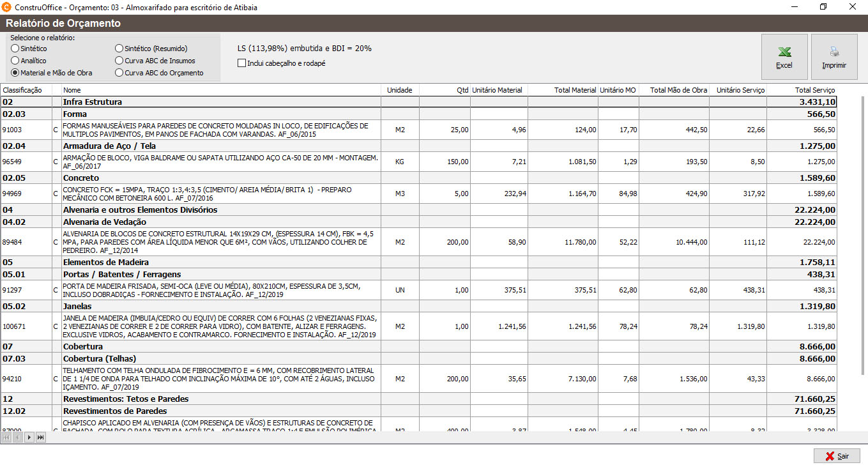Select the Revestimentos de Paredes row

(x=418, y=411)
